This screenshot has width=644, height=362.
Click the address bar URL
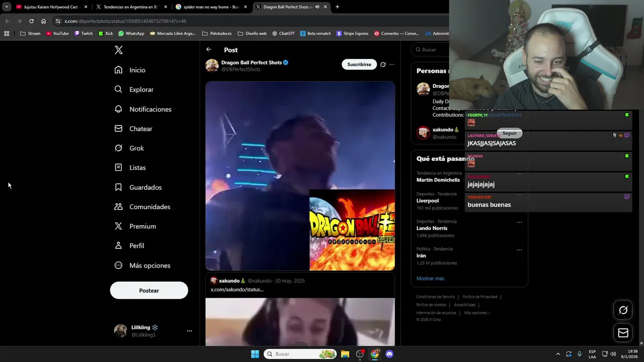125,21
